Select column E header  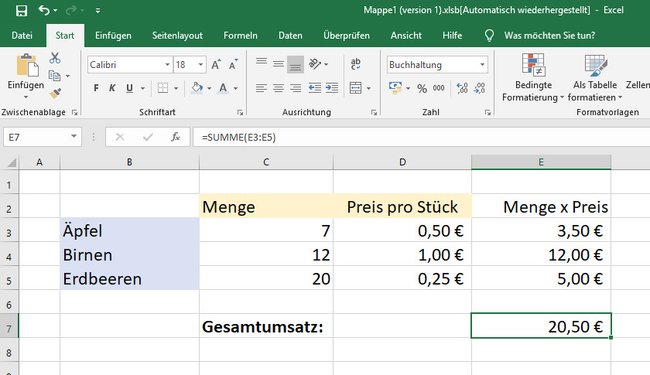click(541, 162)
